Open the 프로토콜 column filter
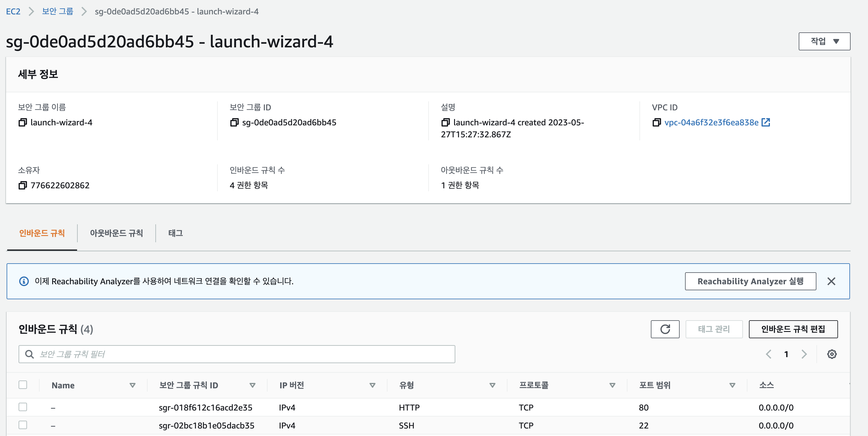 coord(612,385)
